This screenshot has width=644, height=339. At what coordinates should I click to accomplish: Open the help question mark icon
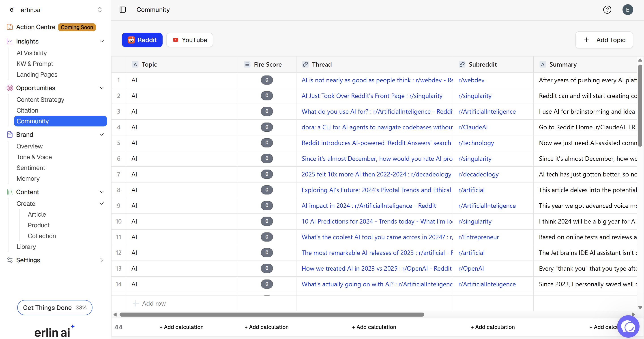[x=607, y=10]
